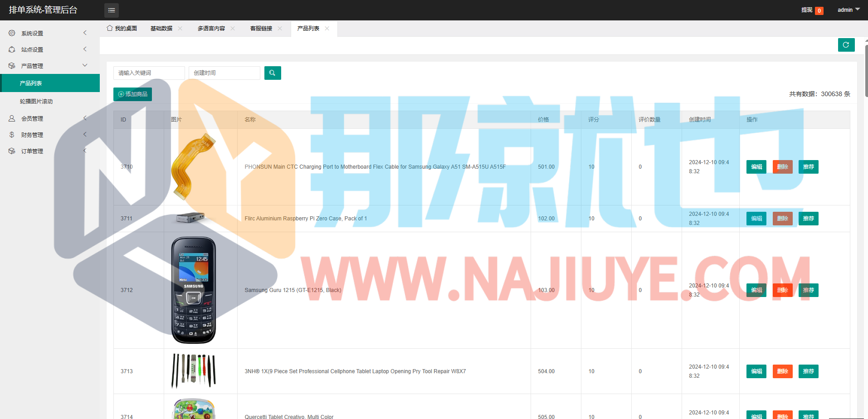Close the 基础数据 tab
This screenshot has width=868, height=419.
click(180, 29)
